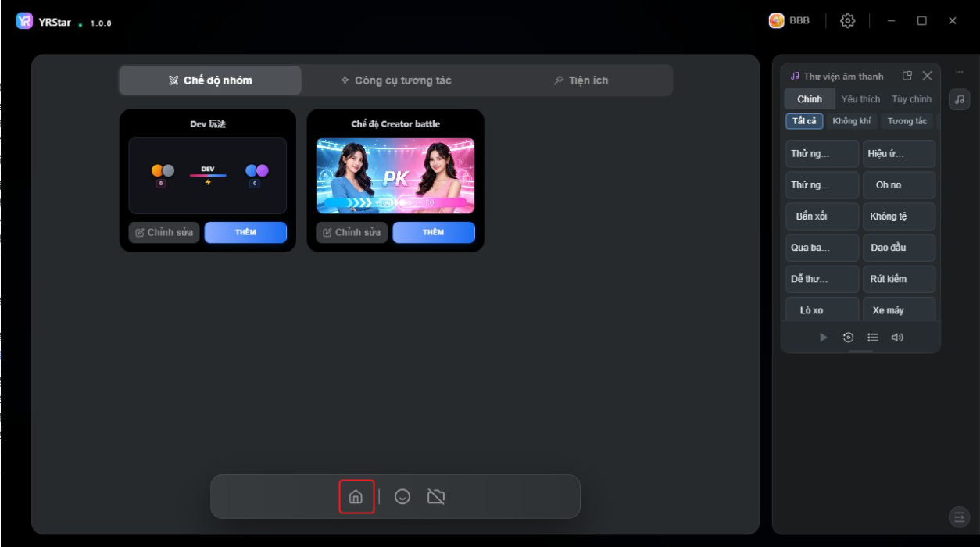Image resolution: width=980 pixels, height=547 pixels.
Task: Click Chỉnh sửa on Dev card
Action: coord(164,232)
